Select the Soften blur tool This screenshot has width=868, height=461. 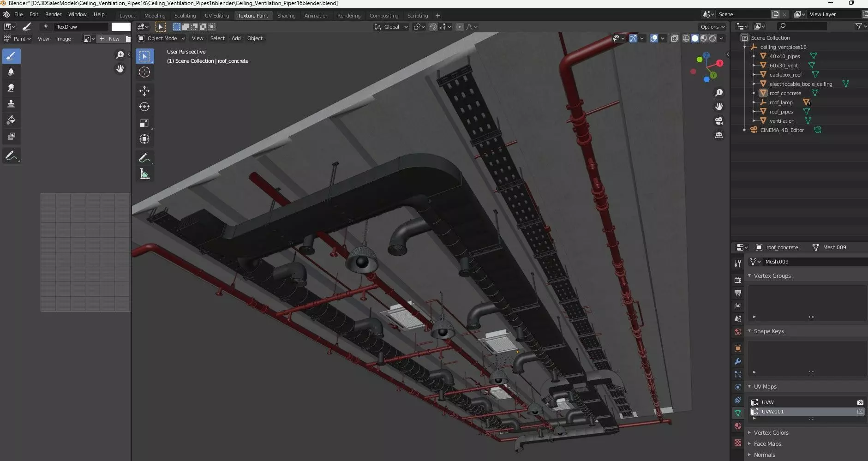pyautogui.click(x=12, y=72)
